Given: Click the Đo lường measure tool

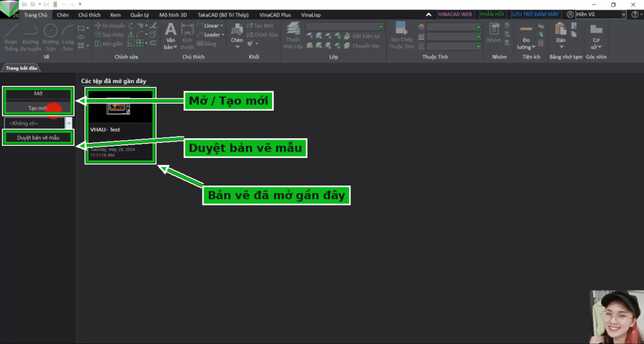Looking at the screenshot, I should [x=526, y=37].
